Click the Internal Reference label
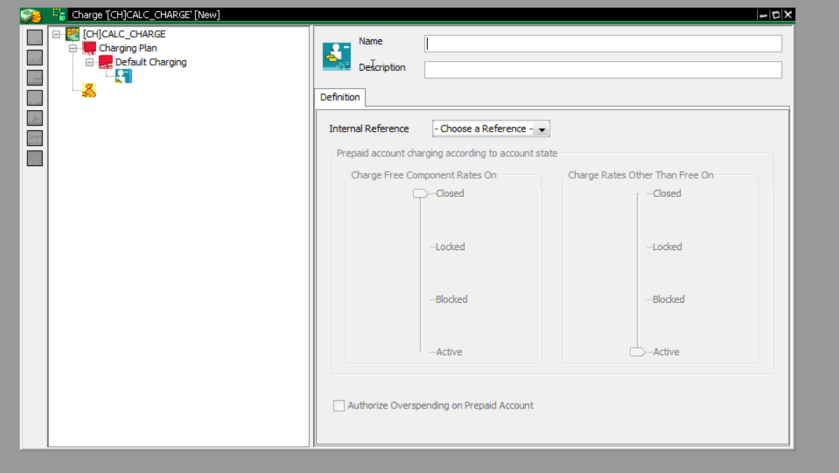 (369, 129)
